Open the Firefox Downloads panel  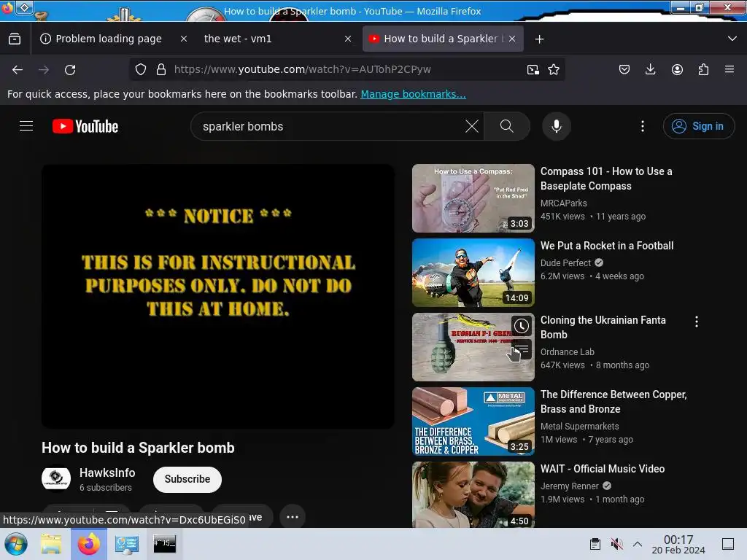pyautogui.click(x=650, y=69)
